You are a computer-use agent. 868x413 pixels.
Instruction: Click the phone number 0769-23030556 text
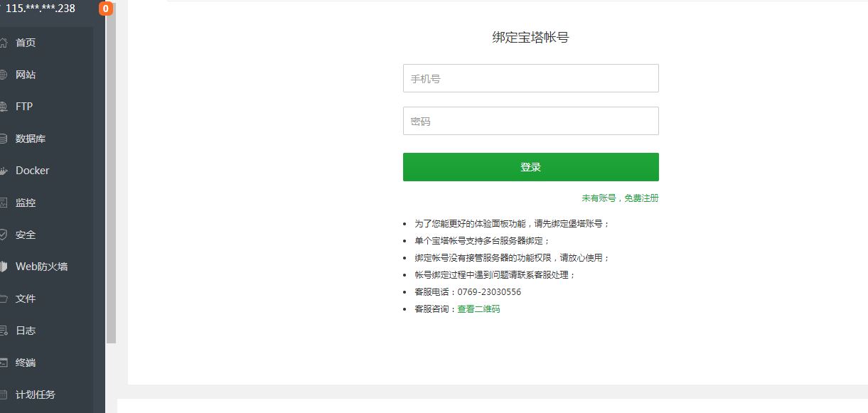tap(489, 292)
